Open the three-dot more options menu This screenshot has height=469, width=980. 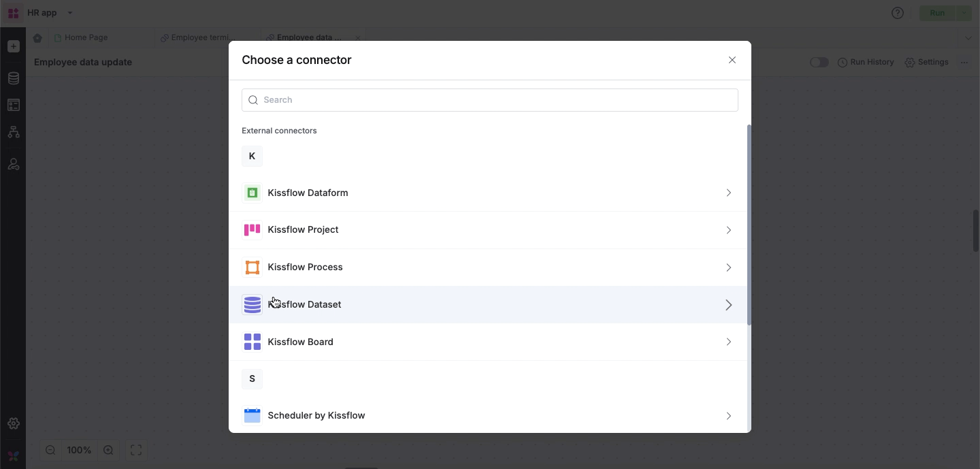coord(964,62)
